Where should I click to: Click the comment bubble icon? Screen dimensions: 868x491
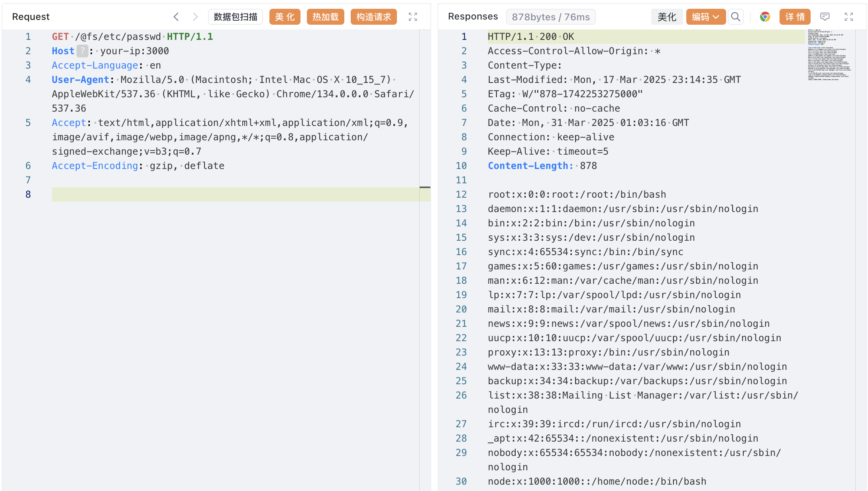point(825,17)
